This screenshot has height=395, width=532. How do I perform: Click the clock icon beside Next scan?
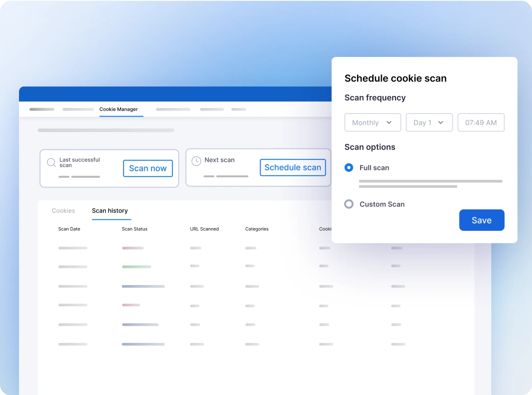tap(196, 161)
